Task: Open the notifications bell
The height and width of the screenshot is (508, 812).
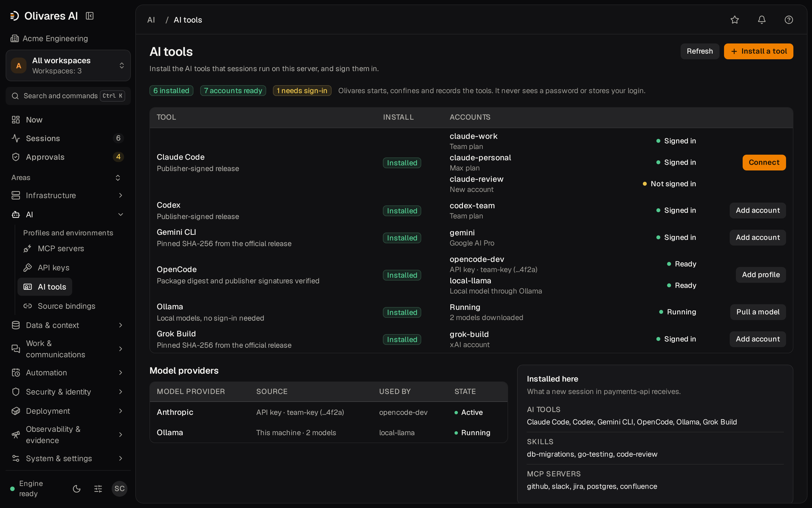Action: click(x=762, y=20)
